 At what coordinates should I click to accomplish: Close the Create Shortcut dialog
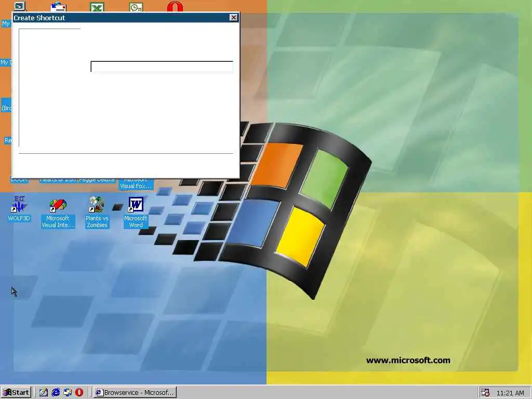pos(233,18)
